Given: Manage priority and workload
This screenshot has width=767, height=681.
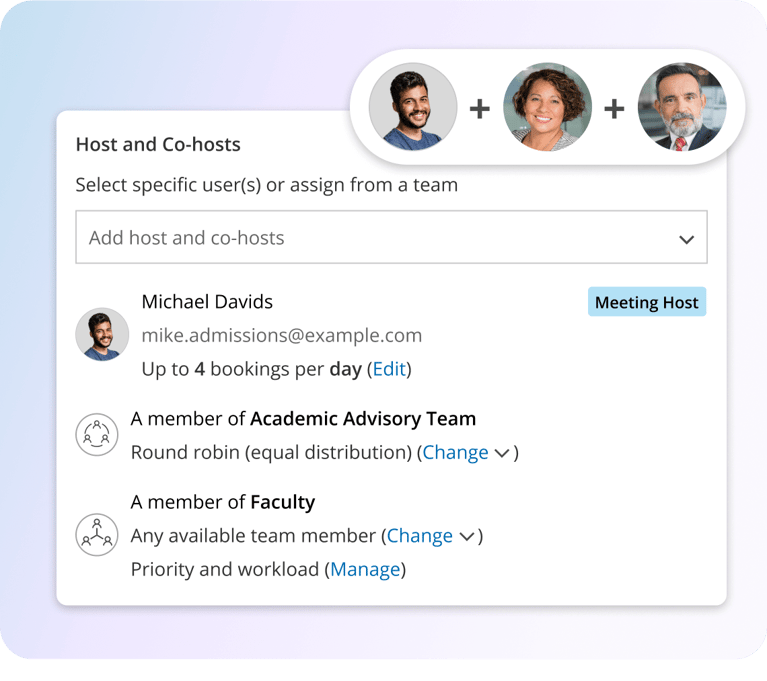Looking at the screenshot, I should pos(365,570).
